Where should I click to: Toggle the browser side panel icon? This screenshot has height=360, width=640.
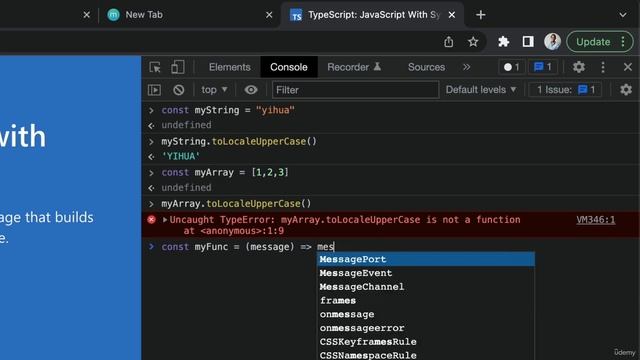528,42
